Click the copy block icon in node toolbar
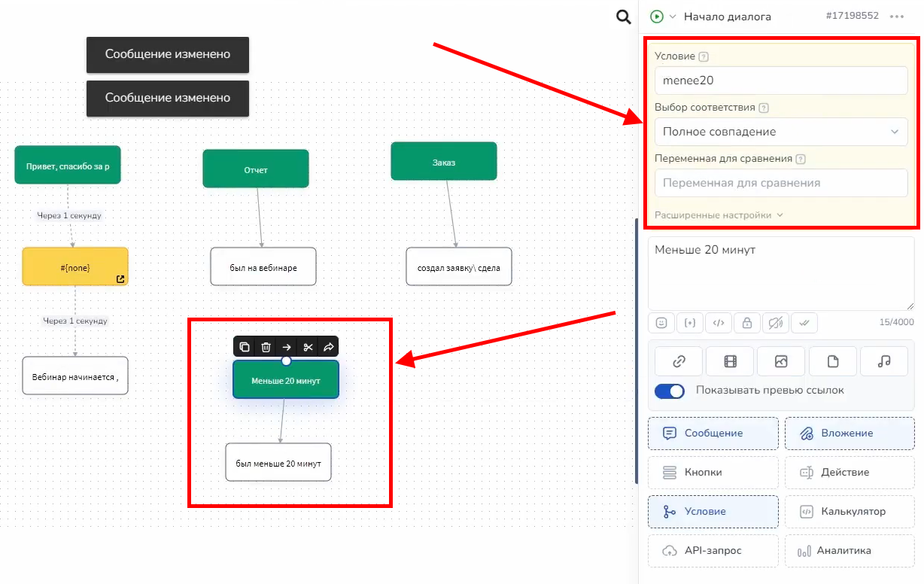Image resolution: width=924 pixels, height=584 pixels. pos(245,347)
